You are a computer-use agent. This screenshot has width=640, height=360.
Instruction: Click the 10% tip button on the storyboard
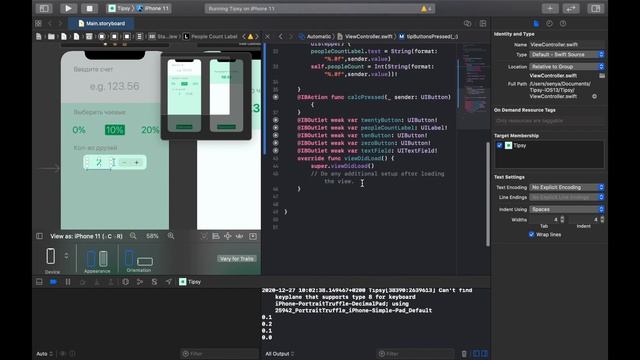pos(115,130)
